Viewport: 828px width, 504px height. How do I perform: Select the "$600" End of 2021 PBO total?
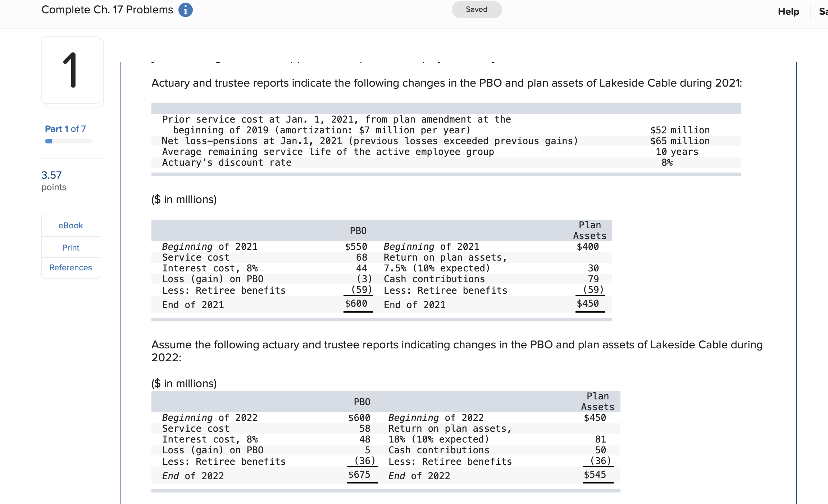click(356, 303)
